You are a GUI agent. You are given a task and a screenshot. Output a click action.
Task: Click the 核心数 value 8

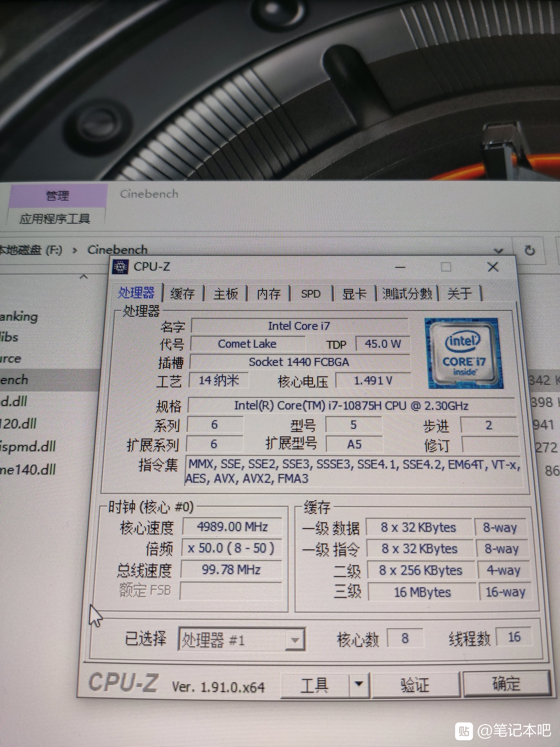(405, 638)
